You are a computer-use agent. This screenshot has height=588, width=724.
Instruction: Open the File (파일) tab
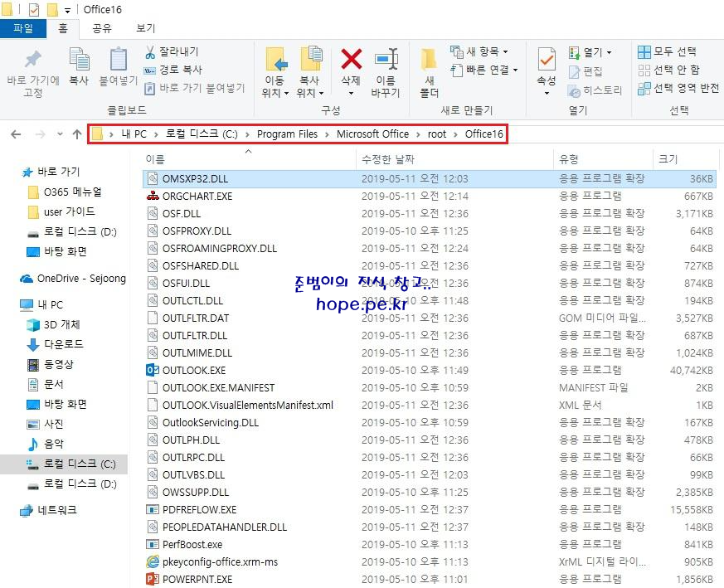(23, 29)
